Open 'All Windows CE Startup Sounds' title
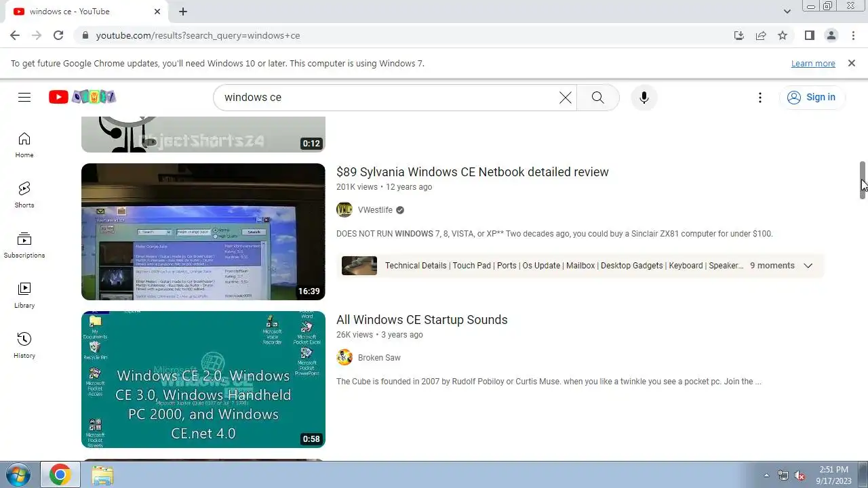868x488 pixels. pyautogui.click(x=422, y=320)
